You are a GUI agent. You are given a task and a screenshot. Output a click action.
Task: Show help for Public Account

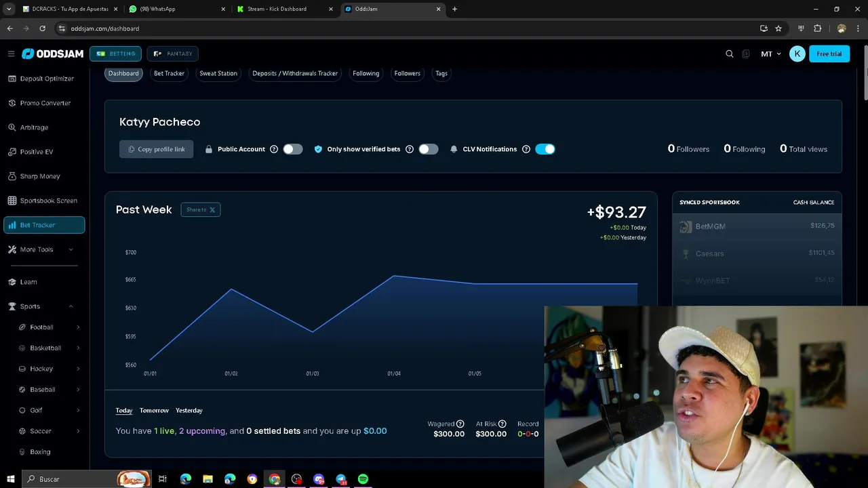click(x=274, y=149)
